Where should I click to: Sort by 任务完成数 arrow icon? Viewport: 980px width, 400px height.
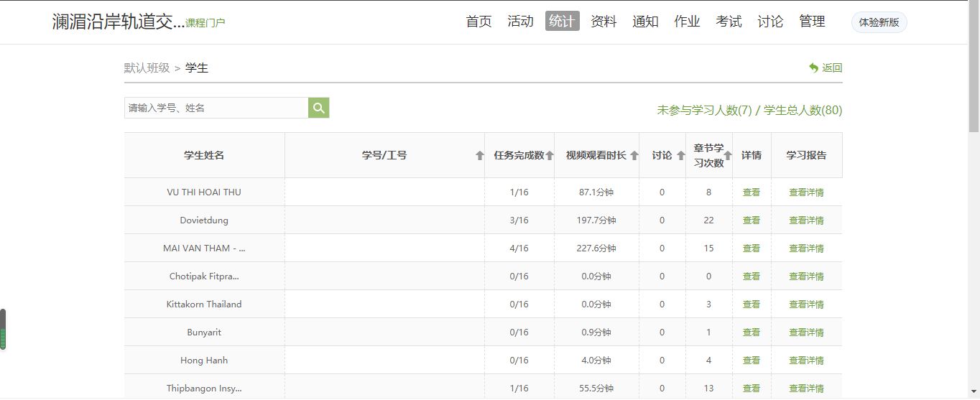550,156
